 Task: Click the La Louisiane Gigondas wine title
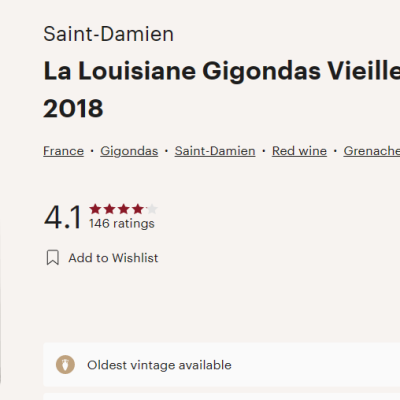pos(222,71)
